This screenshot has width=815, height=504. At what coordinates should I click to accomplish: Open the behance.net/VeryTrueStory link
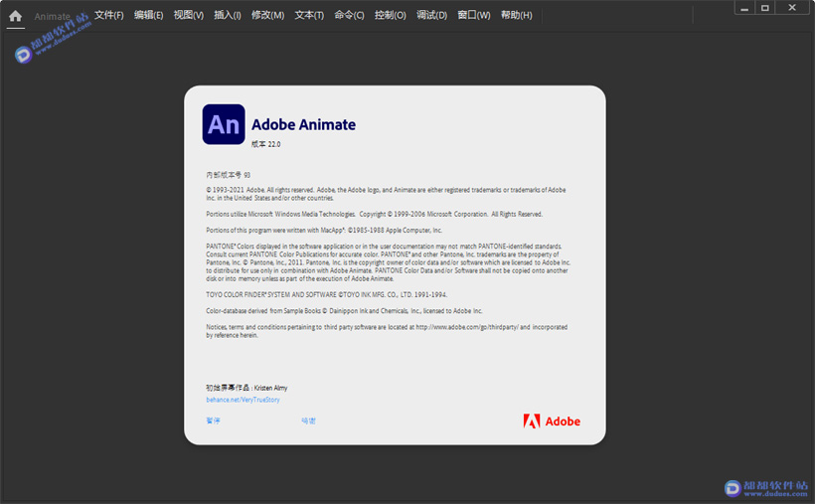coord(243,400)
